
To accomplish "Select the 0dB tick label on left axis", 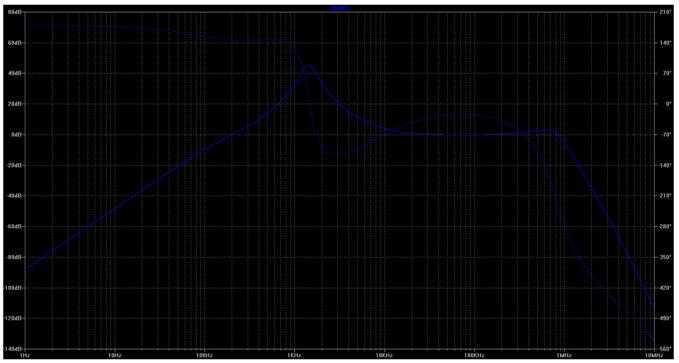I will click(x=17, y=135).
